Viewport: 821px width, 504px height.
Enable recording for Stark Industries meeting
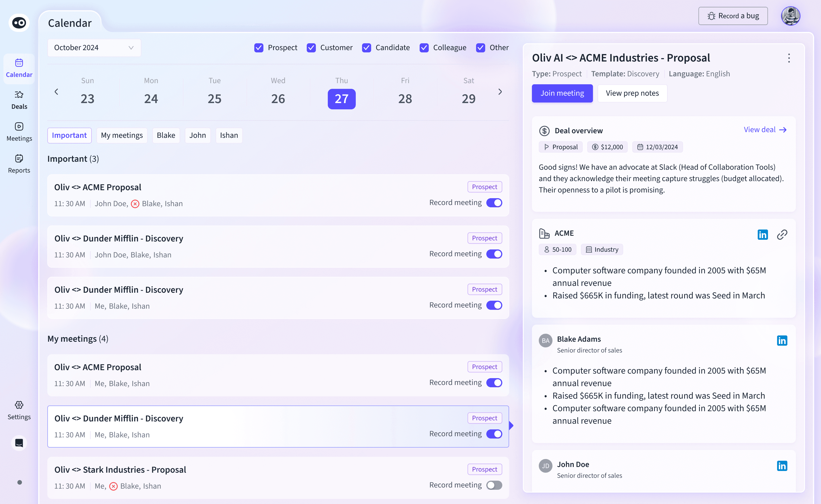pyautogui.click(x=494, y=485)
